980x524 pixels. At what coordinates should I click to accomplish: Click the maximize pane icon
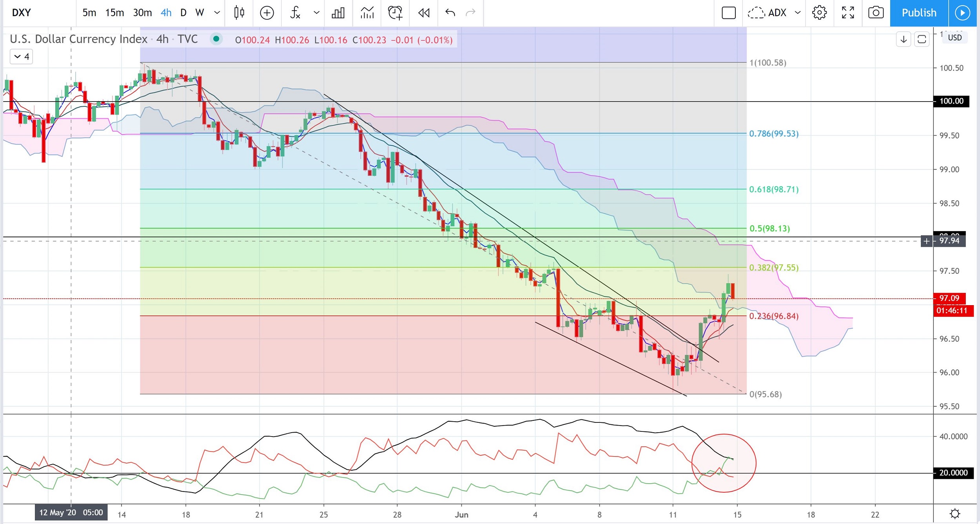[x=922, y=39]
